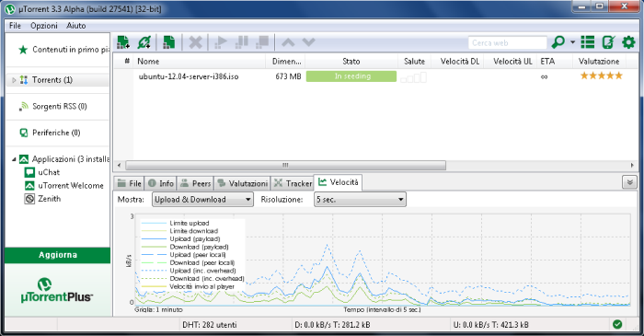The height and width of the screenshot is (336, 644).
Task: Sort by the Dimen... column header
Action: pyautogui.click(x=286, y=61)
